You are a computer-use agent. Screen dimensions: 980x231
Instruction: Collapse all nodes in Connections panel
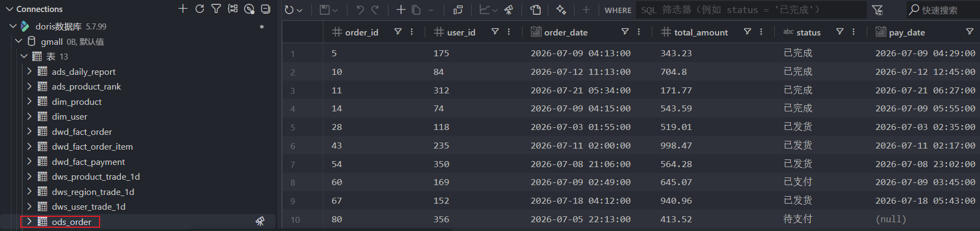[266, 9]
